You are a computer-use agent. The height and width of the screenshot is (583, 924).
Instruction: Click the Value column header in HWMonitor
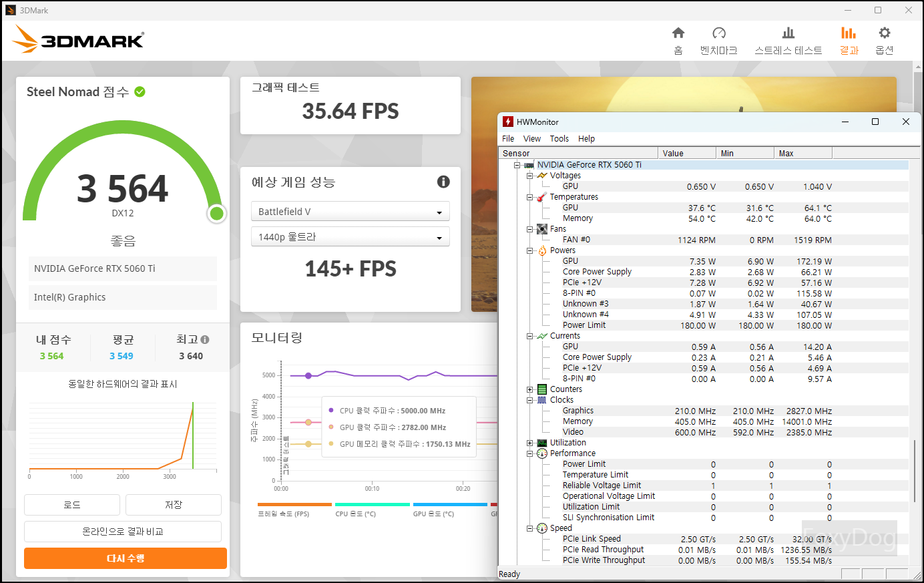click(x=687, y=153)
